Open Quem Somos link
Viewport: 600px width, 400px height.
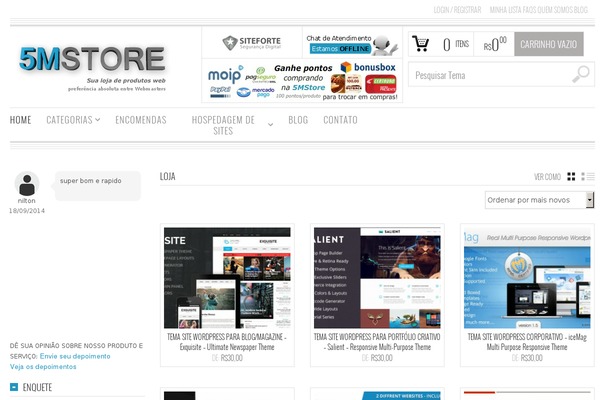click(554, 10)
